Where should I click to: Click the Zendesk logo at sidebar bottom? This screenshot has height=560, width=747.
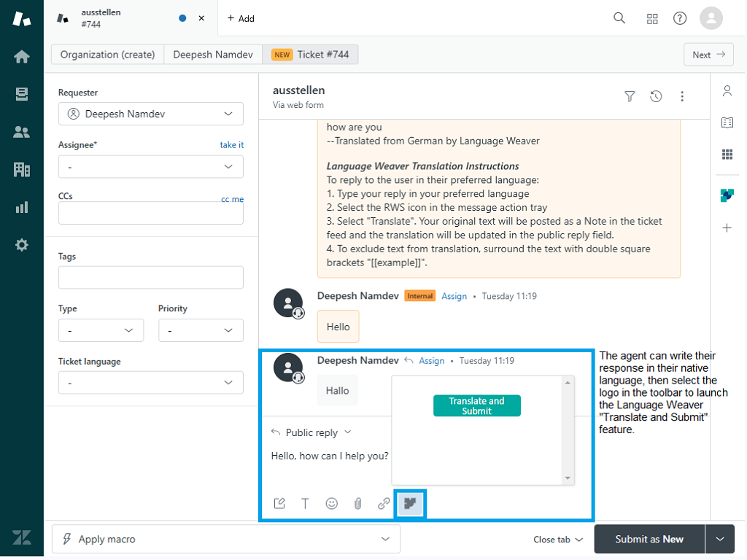21,537
